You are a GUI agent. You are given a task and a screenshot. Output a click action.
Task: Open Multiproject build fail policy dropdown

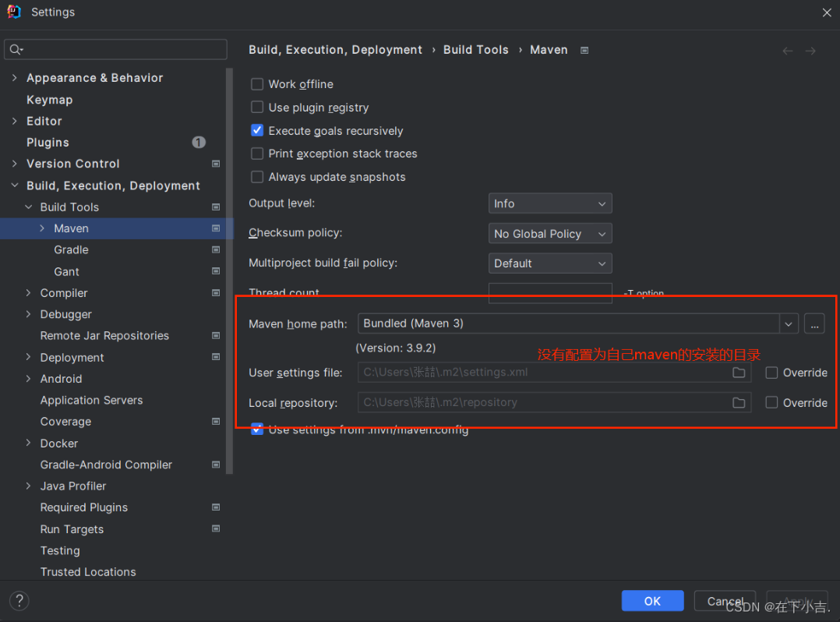click(x=550, y=263)
